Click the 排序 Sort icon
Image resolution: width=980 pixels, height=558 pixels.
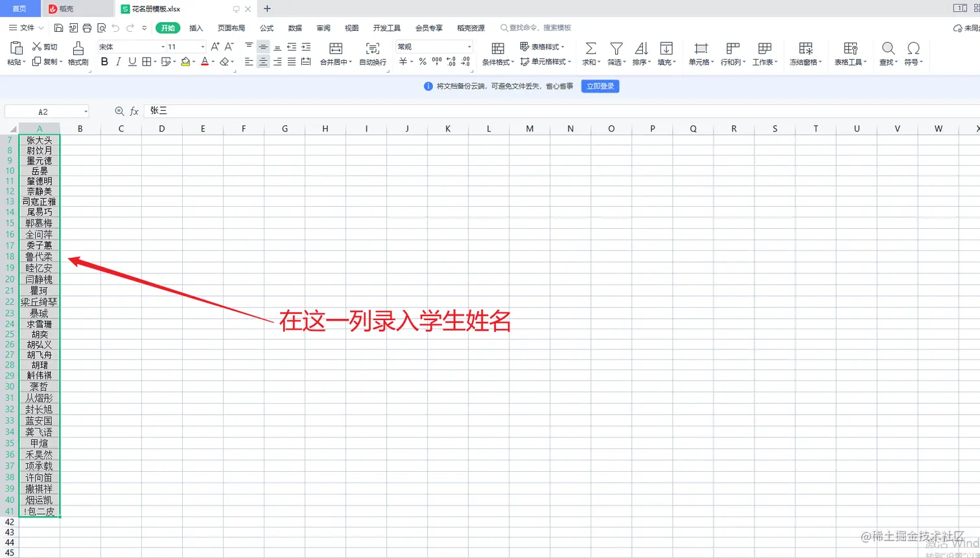[x=641, y=48]
